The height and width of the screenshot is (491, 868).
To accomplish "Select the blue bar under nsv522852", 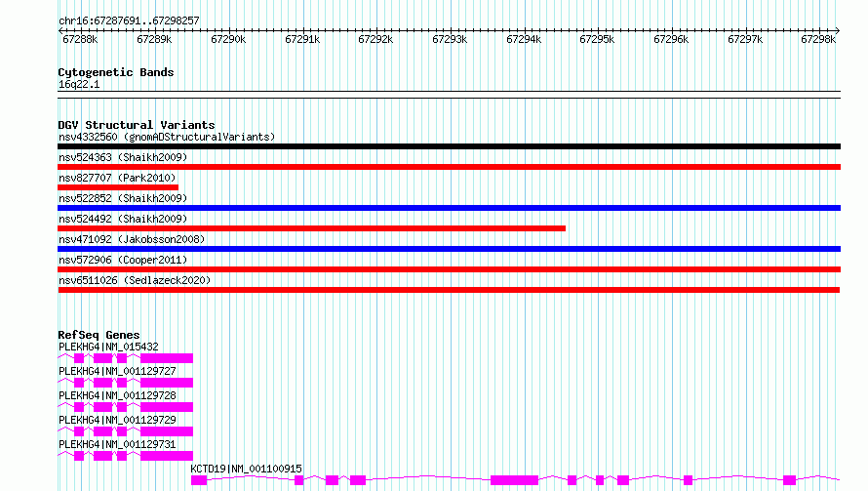I will pos(449,208).
